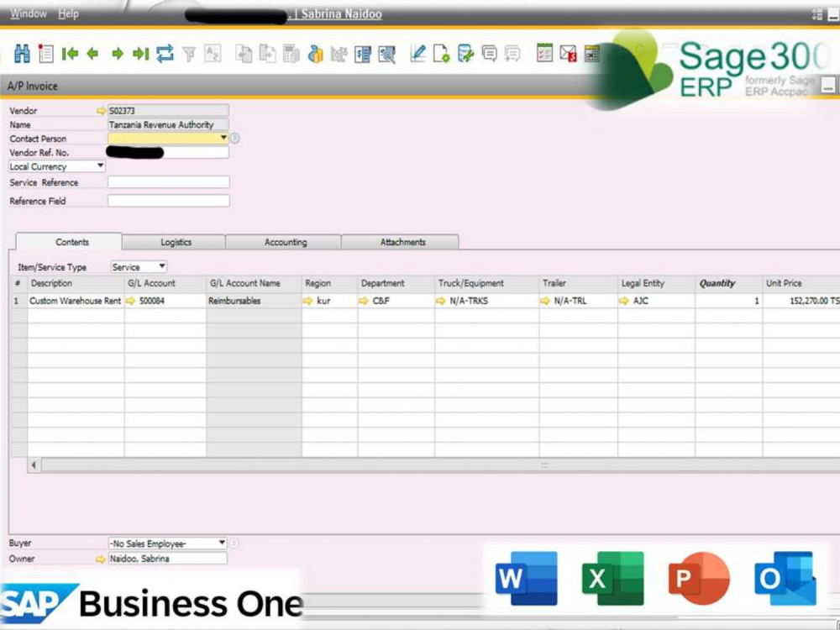
Task: Follow the Department C&F link arrow
Action: tap(364, 301)
